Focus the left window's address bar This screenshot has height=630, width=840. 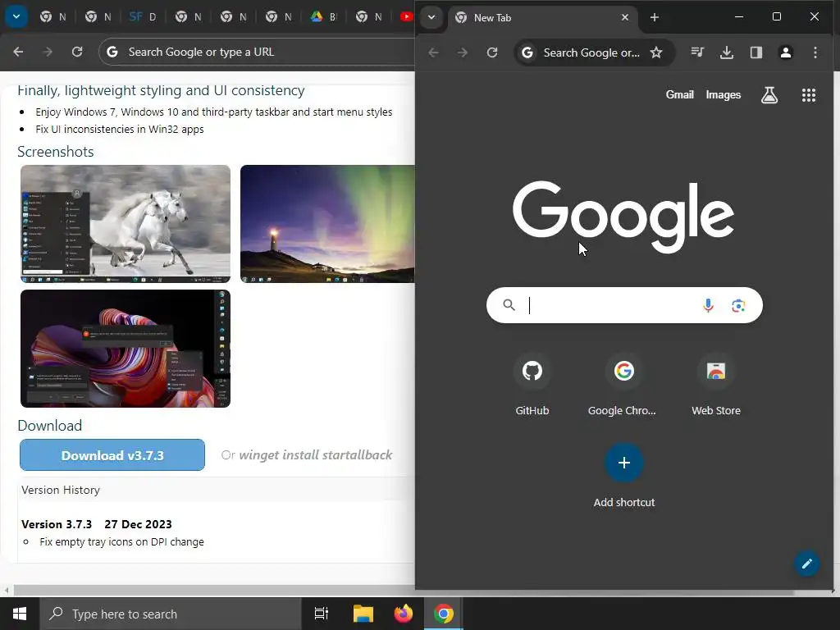pyautogui.click(x=257, y=52)
